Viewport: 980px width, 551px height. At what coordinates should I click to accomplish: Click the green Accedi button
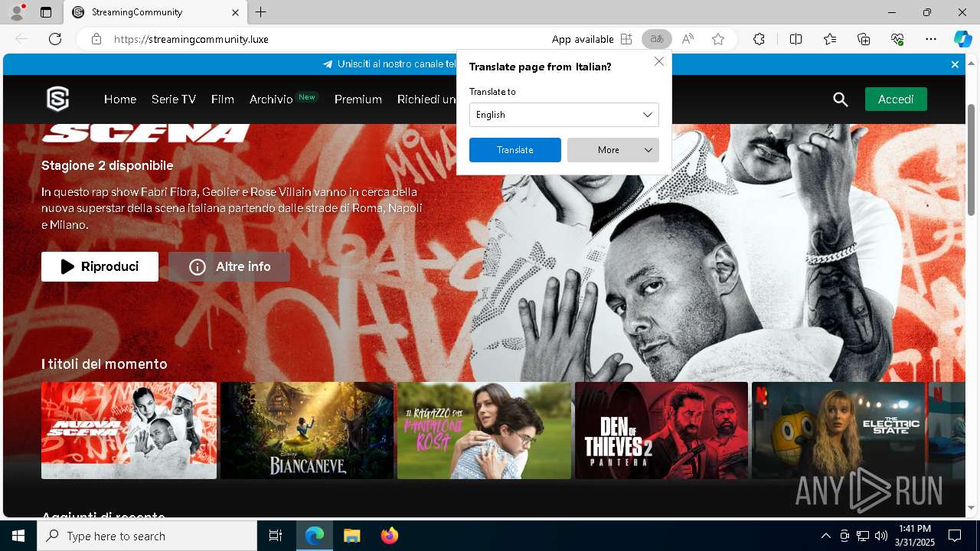896,99
